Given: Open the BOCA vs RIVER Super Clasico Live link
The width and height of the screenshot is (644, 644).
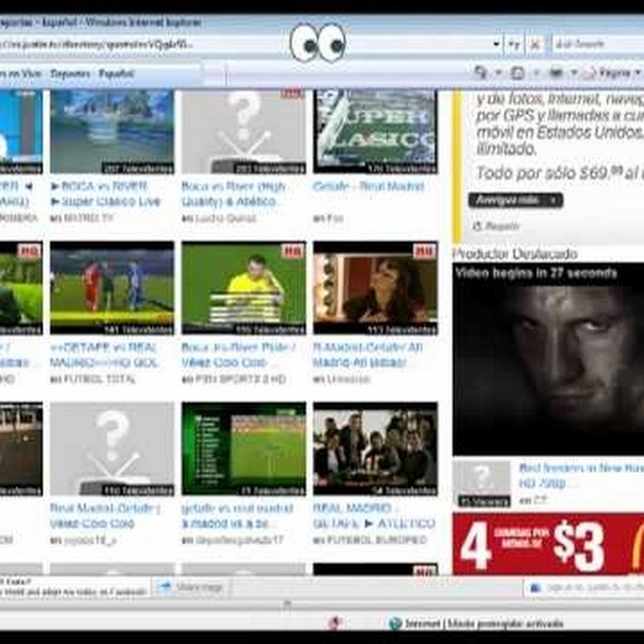Looking at the screenshot, I should tap(106, 194).
